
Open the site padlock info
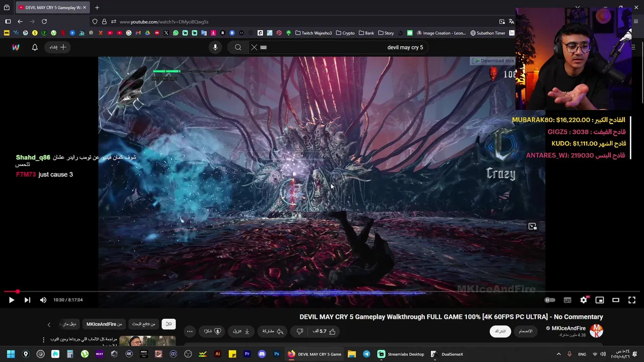pyautogui.click(x=104, y=22)
